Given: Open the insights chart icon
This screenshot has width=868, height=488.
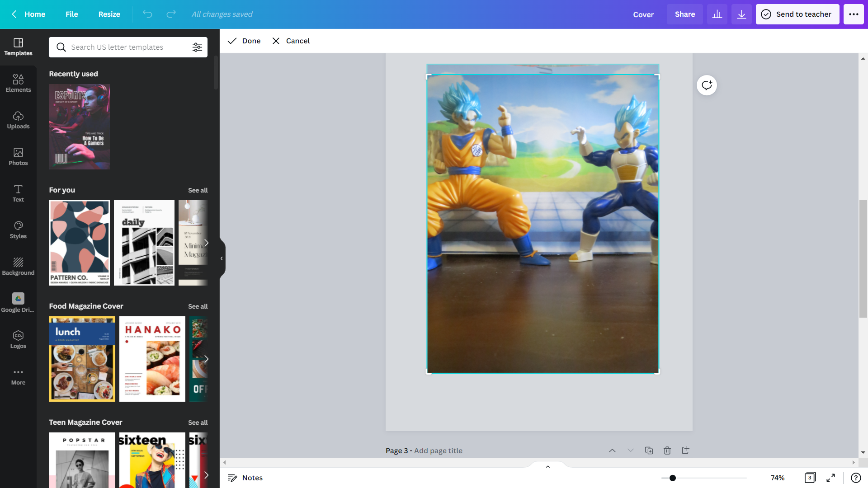Looking at the screenshot, I should pos(717,14).
